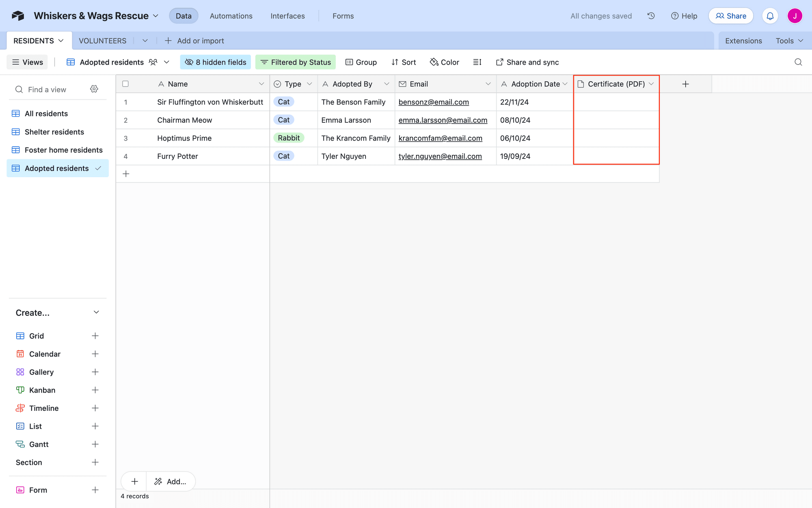The height and width of the screenshot is (508, 812).
Task: Click the checkbox for row 1 Sir Fluffington
Action: click(x=126, y=102)
